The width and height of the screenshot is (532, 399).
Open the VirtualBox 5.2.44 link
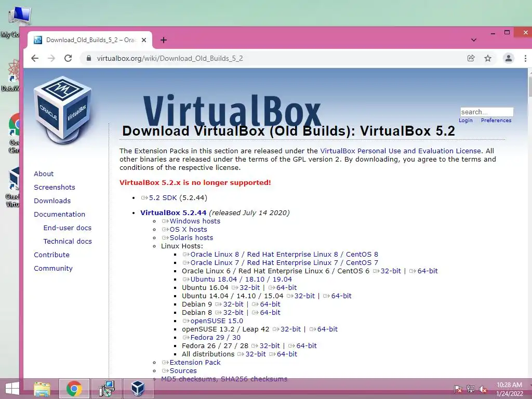pos(174,212)
